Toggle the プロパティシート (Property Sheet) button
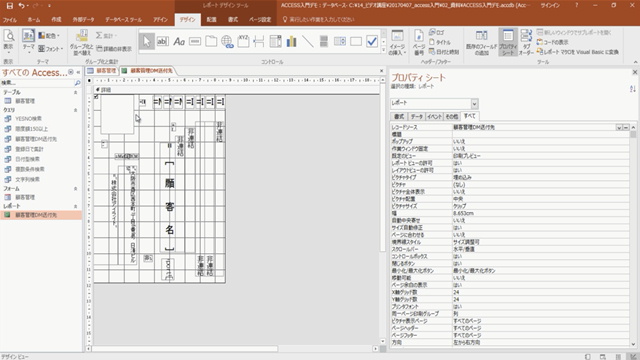 tap(508, 42)
